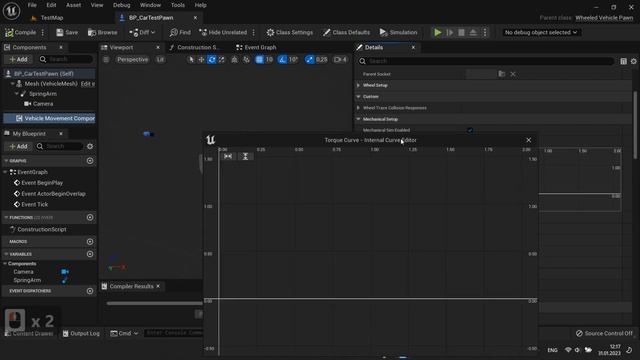Toggle Hide Unrelated nodes
The width and height of the screenshot is (640, 360).
pos(223,32)
